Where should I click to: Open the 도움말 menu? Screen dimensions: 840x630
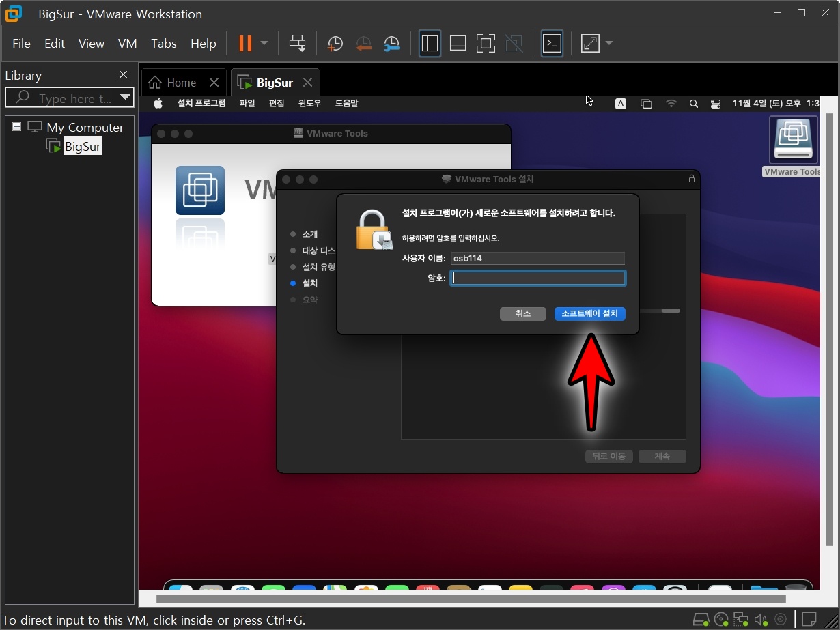pos(346,103)
